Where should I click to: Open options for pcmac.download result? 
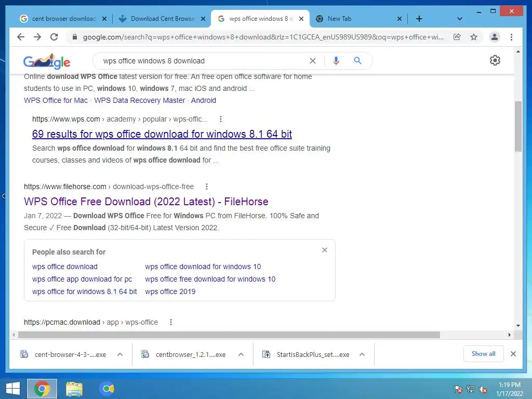pos(170,322)
